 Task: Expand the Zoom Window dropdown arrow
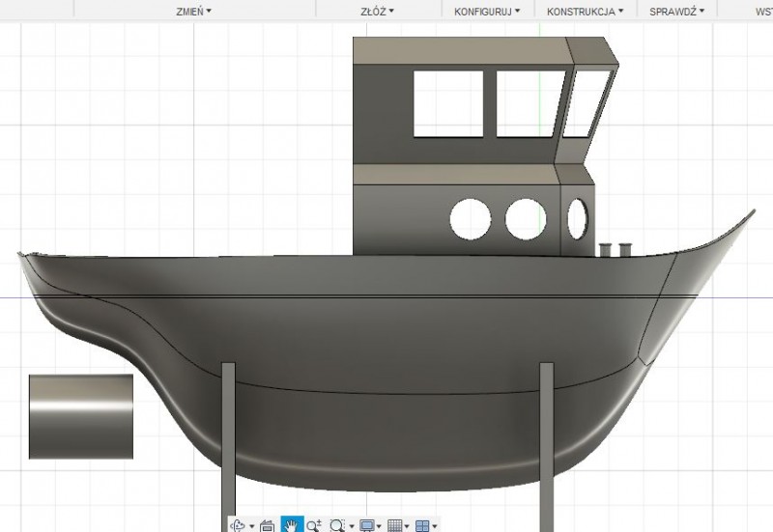pyautogui.click(x=352, y=526)
